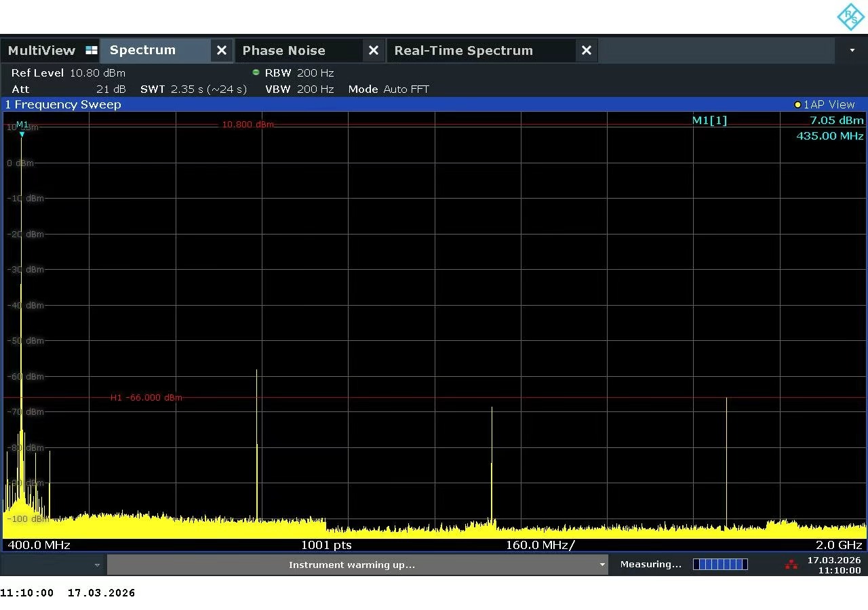Viewport: 868px width, 610px height.
Task: Close the Phase Noise tab
Action: click(373, 51)
